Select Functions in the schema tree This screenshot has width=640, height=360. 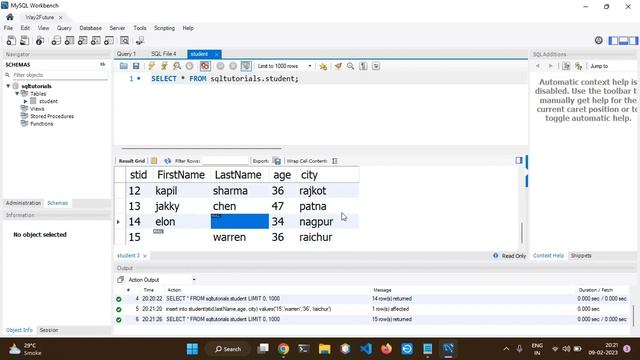coord(42,124)
